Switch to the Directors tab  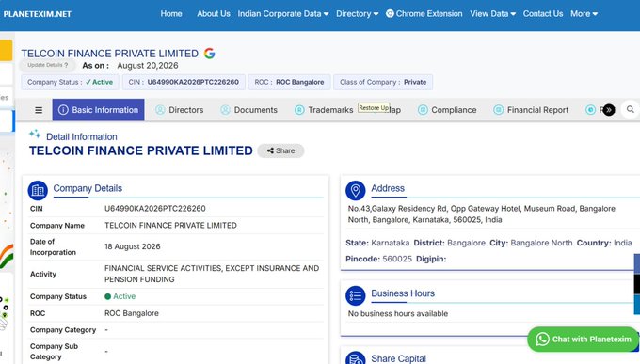(x=180, y=110)
